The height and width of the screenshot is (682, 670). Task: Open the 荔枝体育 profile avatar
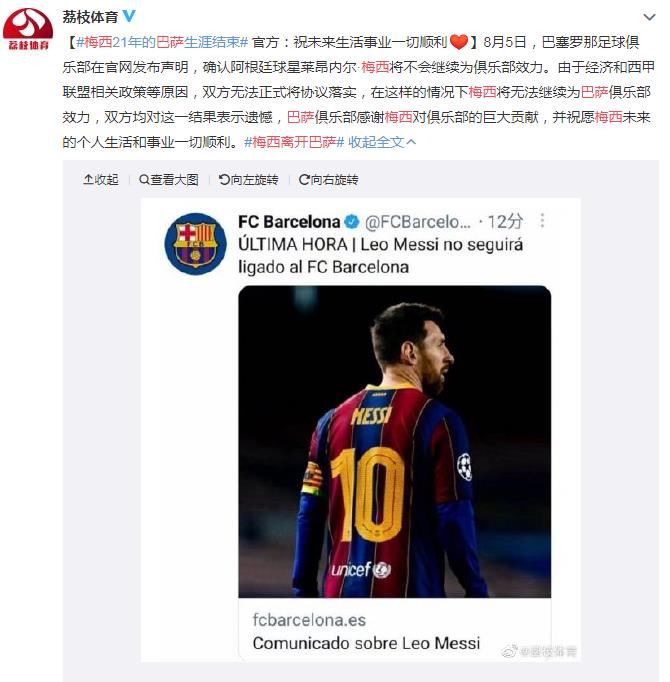[28, 29]
